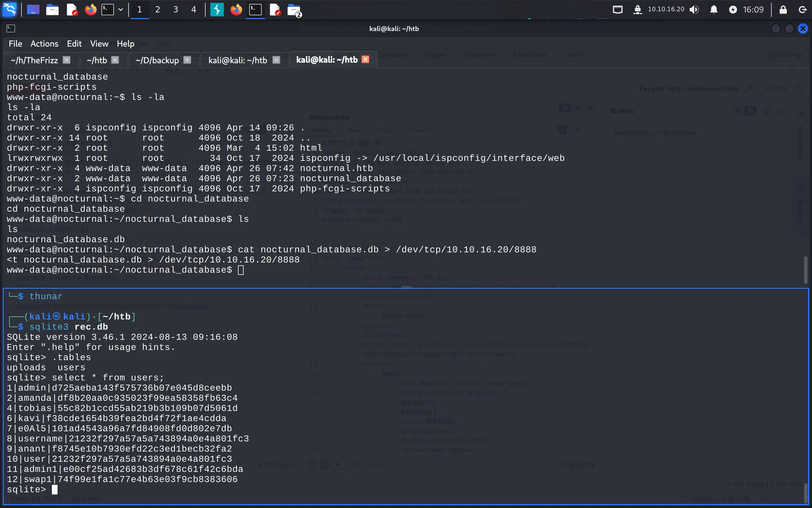
Task: Click the nocturnal_database.db filename listing
Action: 66,240
